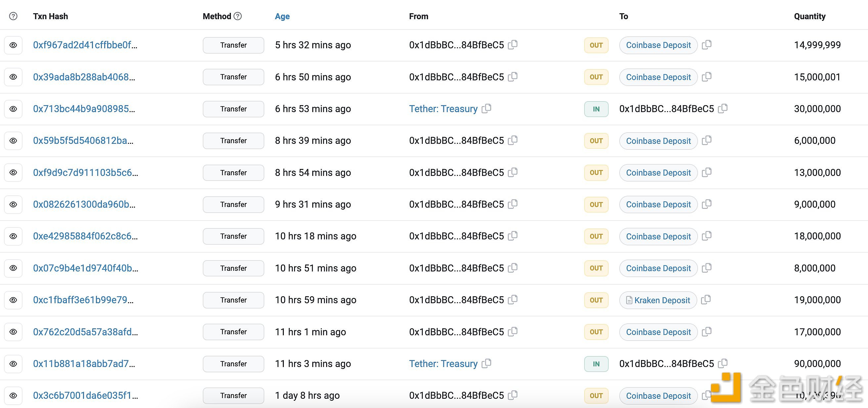Select quantity 19,000,000 cell
Screen dimensions: 868x408
pos(817,300)
